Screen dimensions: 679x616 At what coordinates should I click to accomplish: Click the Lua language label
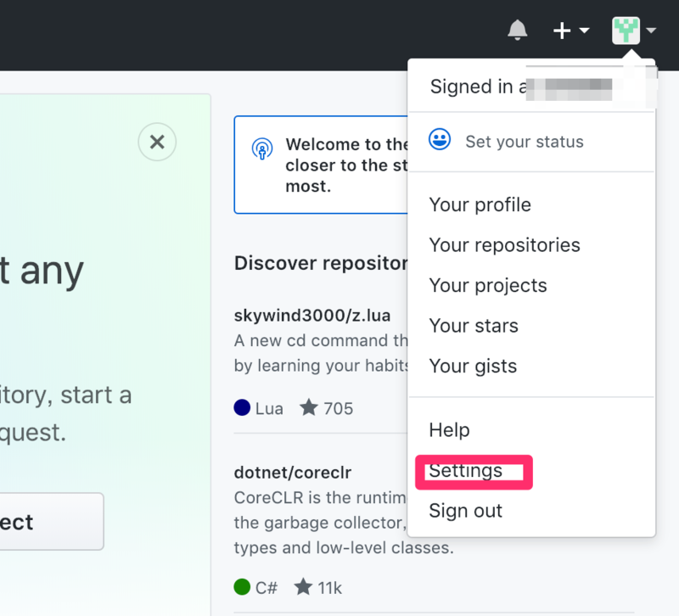click(x=269, y=409)
